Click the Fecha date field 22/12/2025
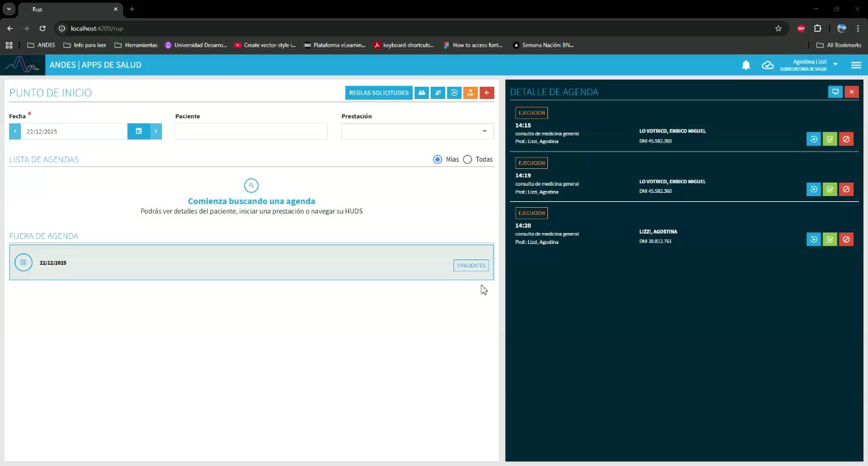Viewport: 868px width, 466px height. 74,131
